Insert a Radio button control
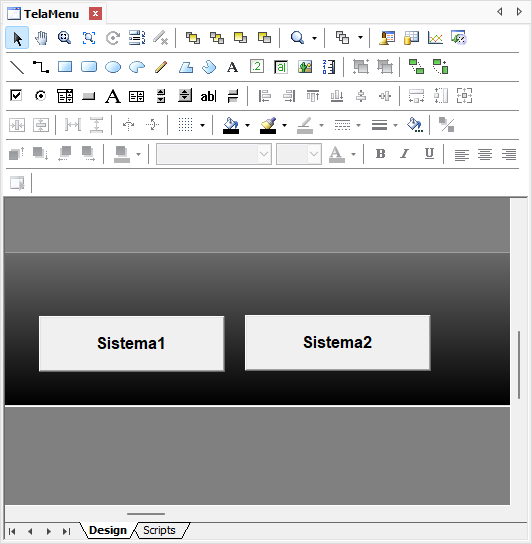532x544 pixels. (41, 96)
